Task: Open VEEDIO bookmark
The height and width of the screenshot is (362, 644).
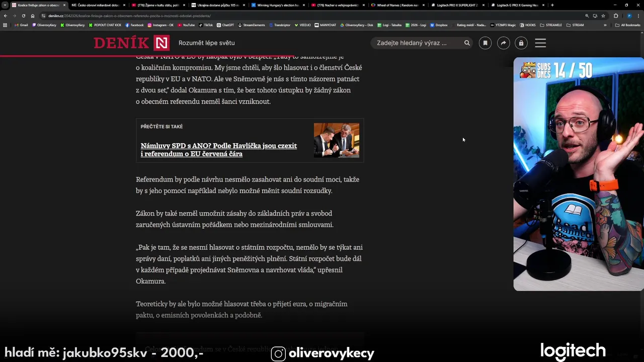Action: click(302, 25)
